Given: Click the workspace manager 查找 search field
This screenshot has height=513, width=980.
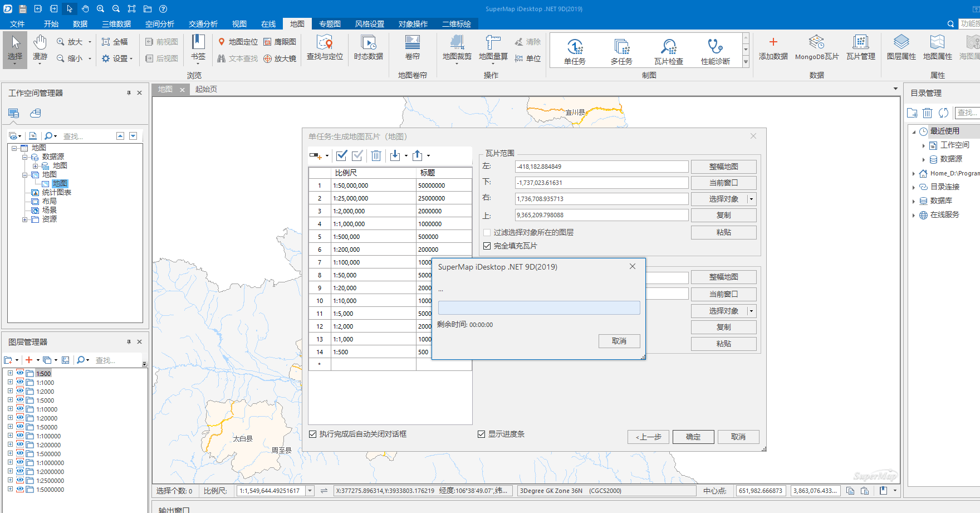Looking at the screenshot, I should pyautogui.click(x=86, y=136).
